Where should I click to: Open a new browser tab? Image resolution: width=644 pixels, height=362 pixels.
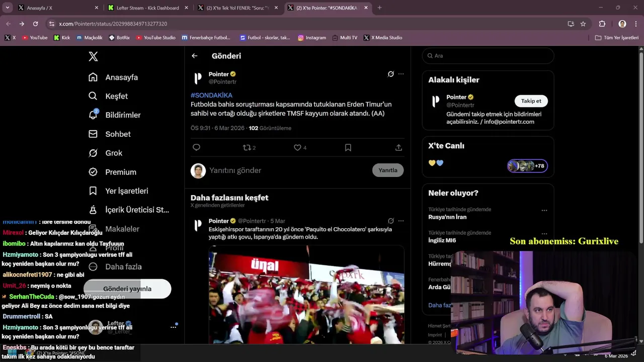pyautogui.click(x=379, y=8)
